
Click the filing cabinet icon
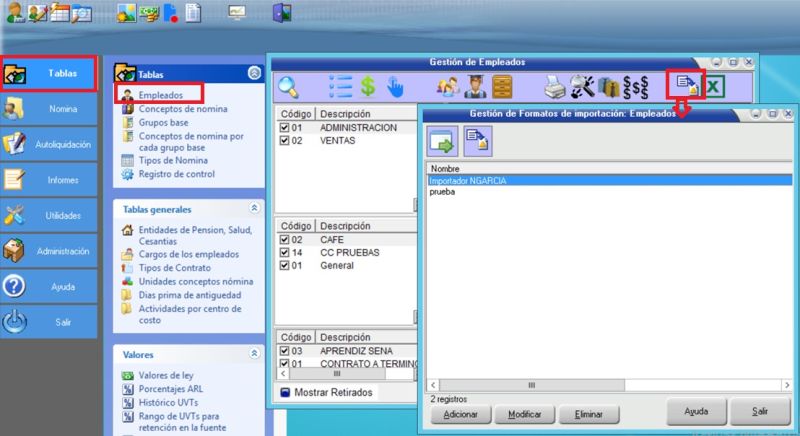click(503, 87)
